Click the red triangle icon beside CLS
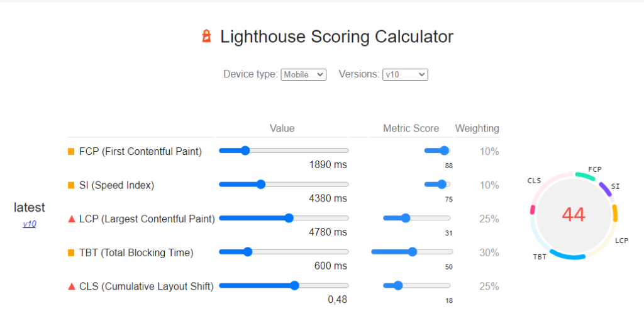This screenshot has width=644, height=318. point(71,287)
